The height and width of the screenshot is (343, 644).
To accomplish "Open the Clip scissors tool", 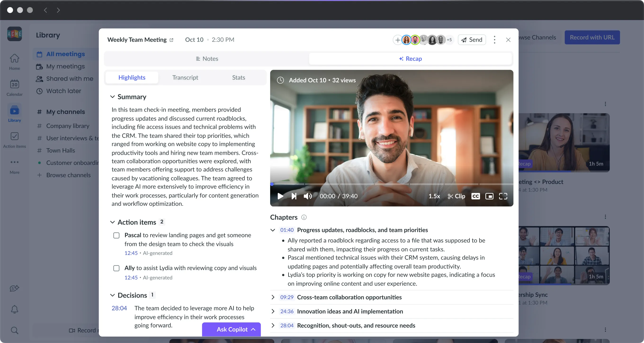I will click(x=456, y=196).
